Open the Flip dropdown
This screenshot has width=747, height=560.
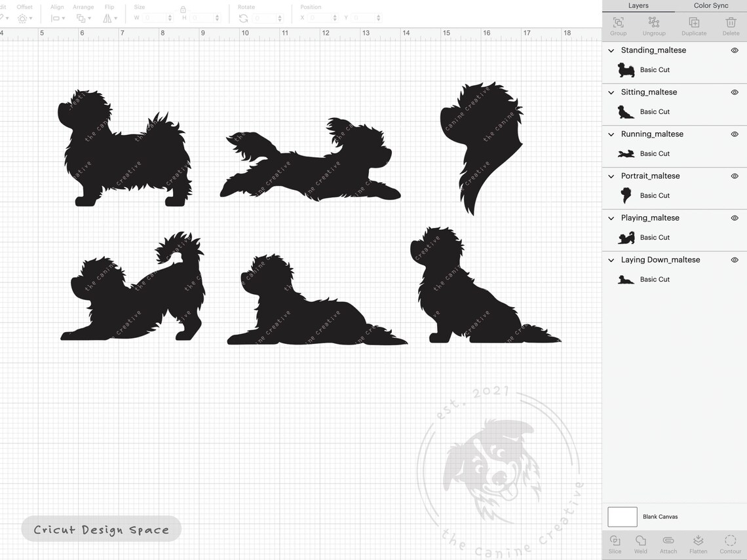pyautogui.click(x=109, y=18)
